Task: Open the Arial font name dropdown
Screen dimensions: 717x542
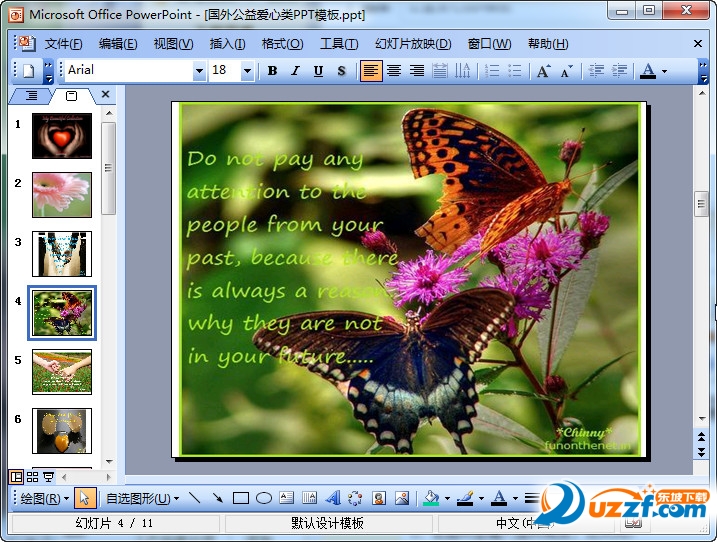Action: click(x=199, y=71)
